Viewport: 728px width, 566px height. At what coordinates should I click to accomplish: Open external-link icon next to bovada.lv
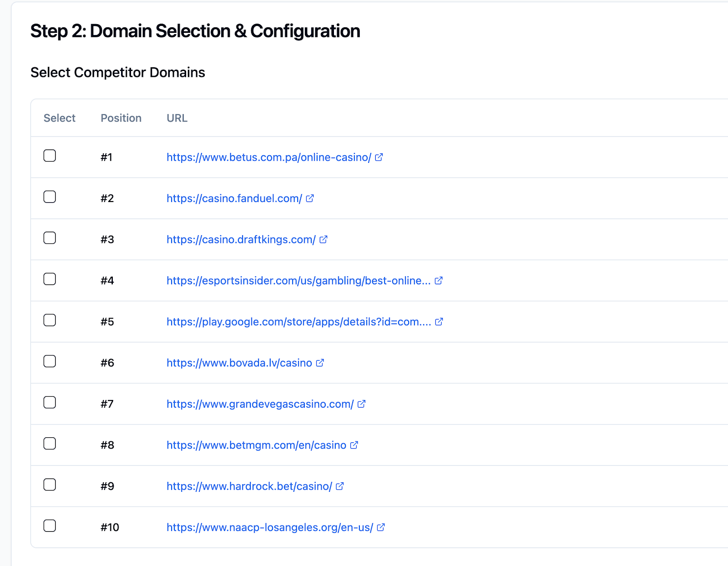pos(320,363)
